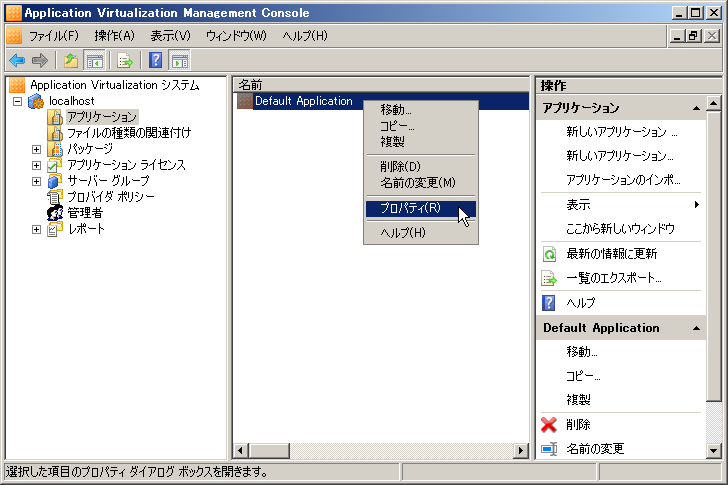Screen dimensions: 728x485
Task: Click the Forward arrow toolbar icon
Action: [40, 60]
